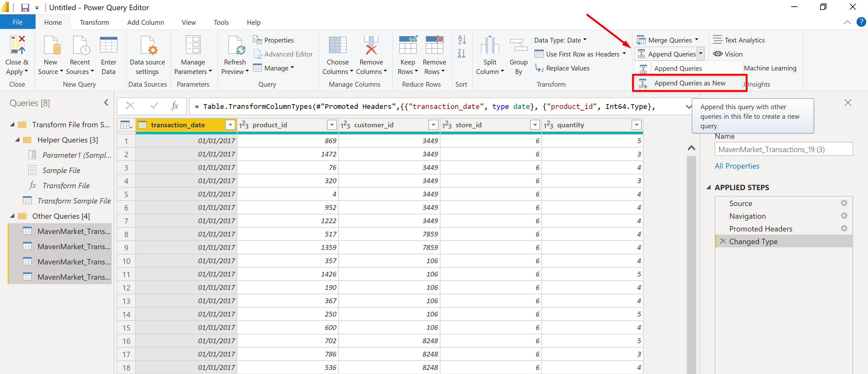Click the Keep Rows icon
The width and height of the screenshot is (868, 374).
[x=408, y=44]
